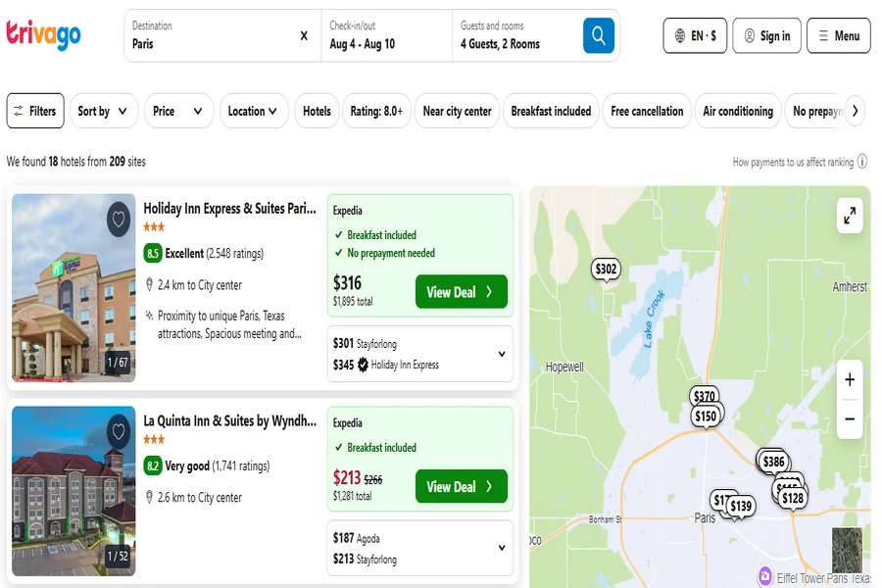Screen dimensions: 882x588
Task: Select the $302 map price marker
Action: (606, 269)
